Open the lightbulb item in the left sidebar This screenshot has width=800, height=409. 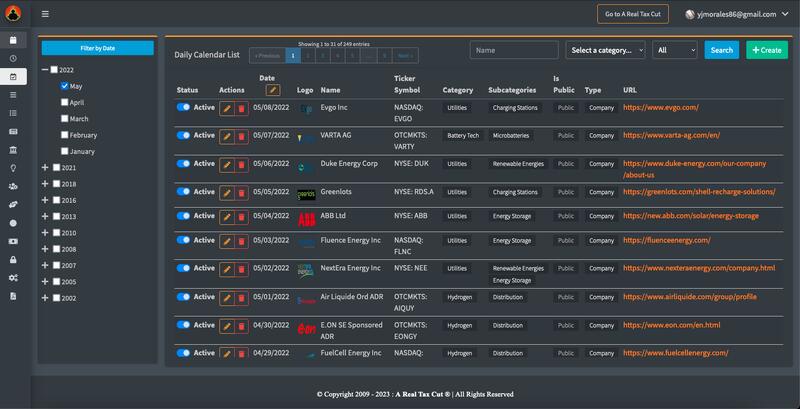(x=13, y=168)
